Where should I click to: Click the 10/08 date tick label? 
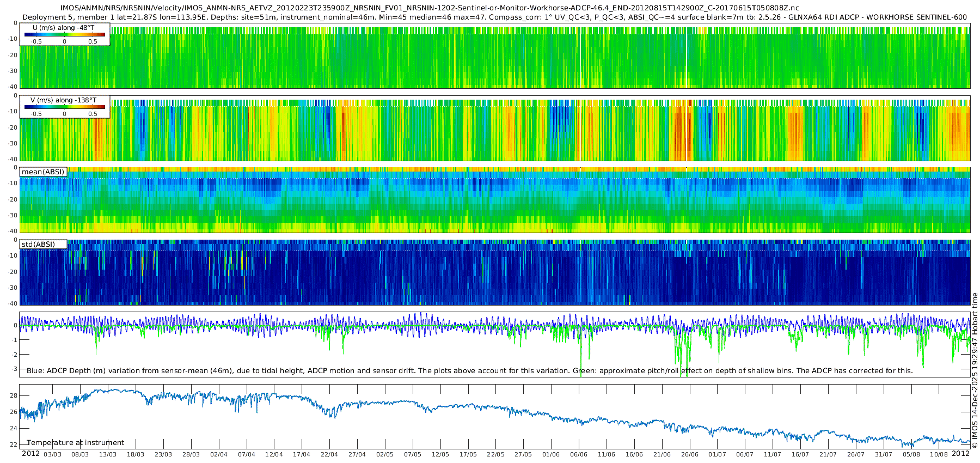tap(939, 454)
